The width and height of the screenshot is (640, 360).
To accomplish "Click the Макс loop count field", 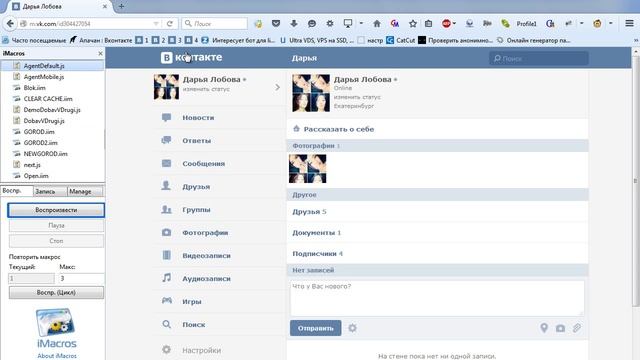I will [x=81, y=278].
